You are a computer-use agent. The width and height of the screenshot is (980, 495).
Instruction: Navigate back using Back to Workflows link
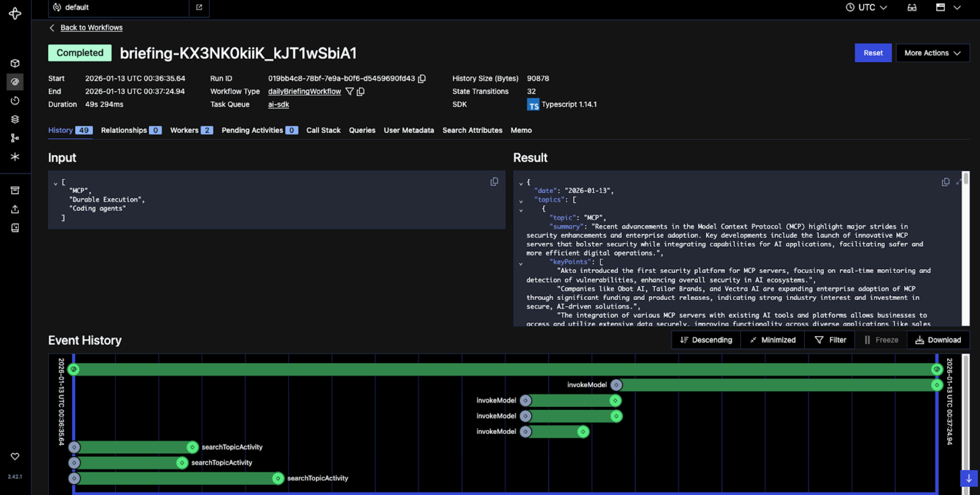91,27
